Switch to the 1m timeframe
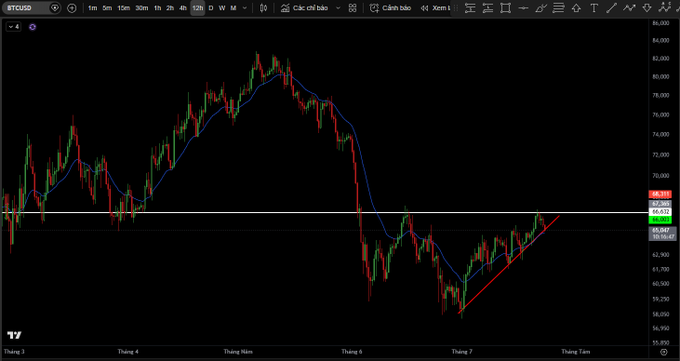The width and height of the screenshot is (680, 361). pos(92,8)
